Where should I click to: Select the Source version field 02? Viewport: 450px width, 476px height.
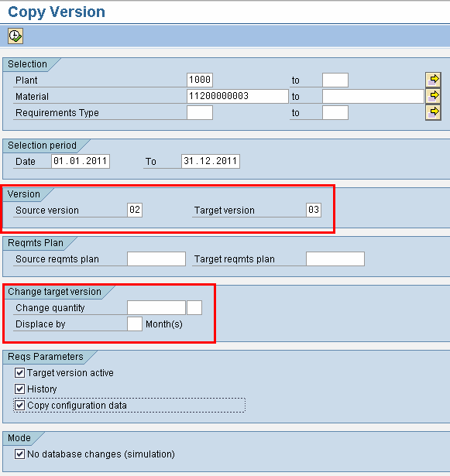click(x=135, y=210)
